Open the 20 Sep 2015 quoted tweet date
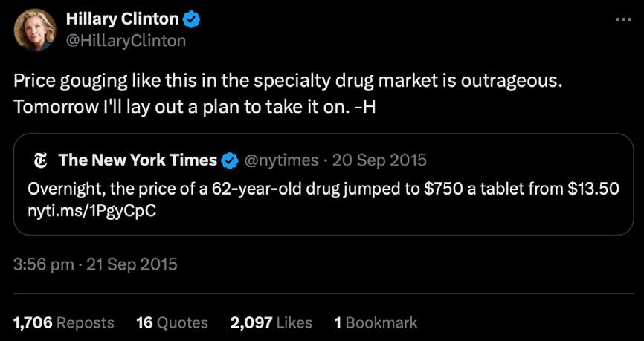 click(x=381, y=160)
